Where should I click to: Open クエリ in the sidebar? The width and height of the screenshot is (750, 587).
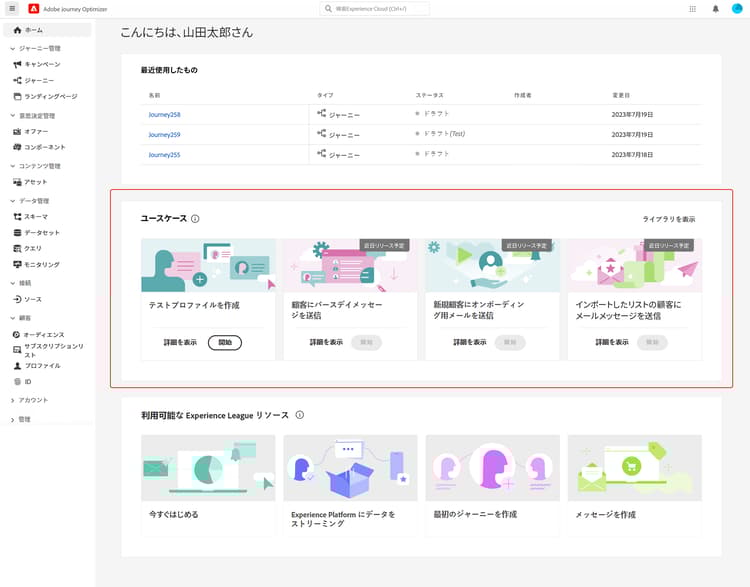click(x=28, y=248)
